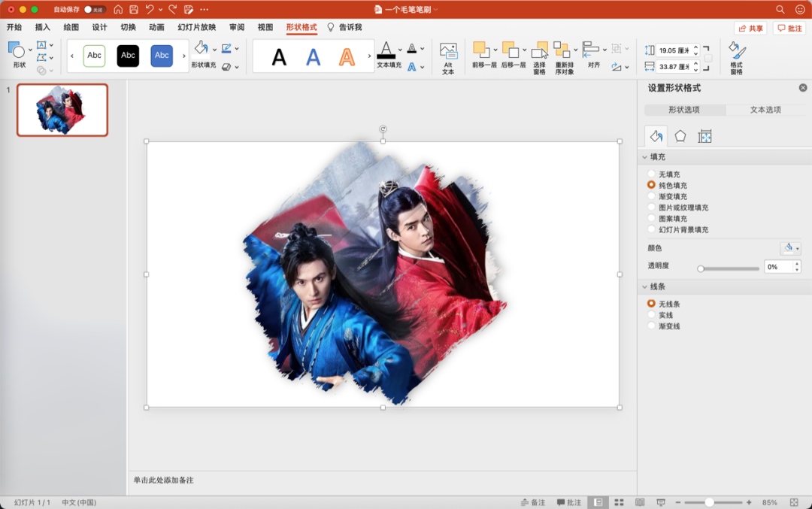Open the search magnifier icon

(x=780, y=9)
